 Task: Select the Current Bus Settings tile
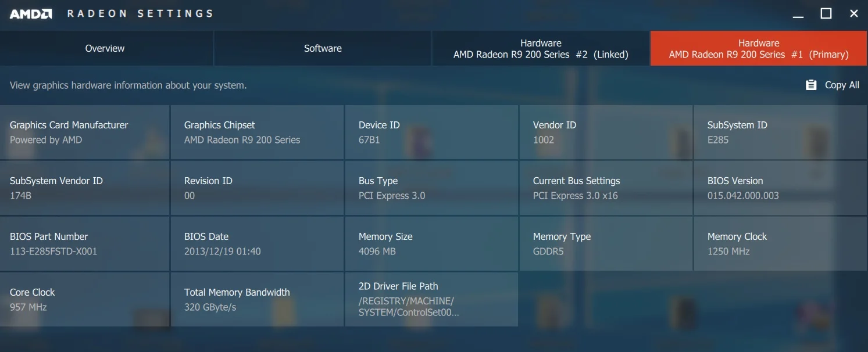click(x=606, y=188)
